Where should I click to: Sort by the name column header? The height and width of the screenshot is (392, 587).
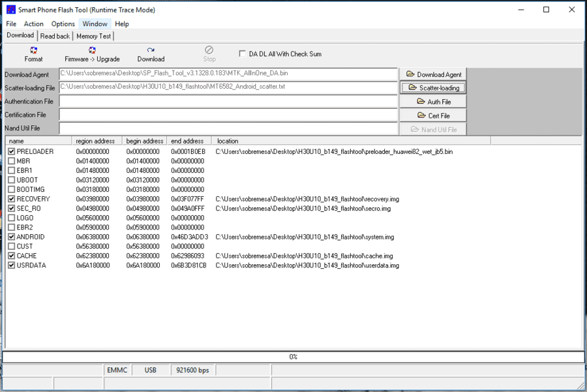click(38, 141)
